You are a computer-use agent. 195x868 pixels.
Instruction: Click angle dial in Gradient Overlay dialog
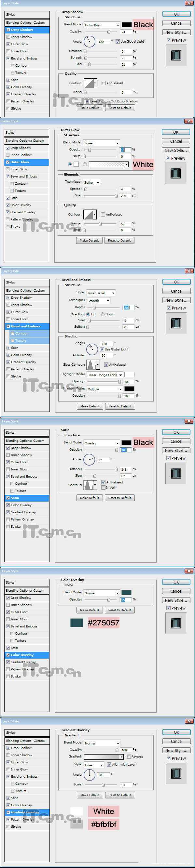pos(90,775)
